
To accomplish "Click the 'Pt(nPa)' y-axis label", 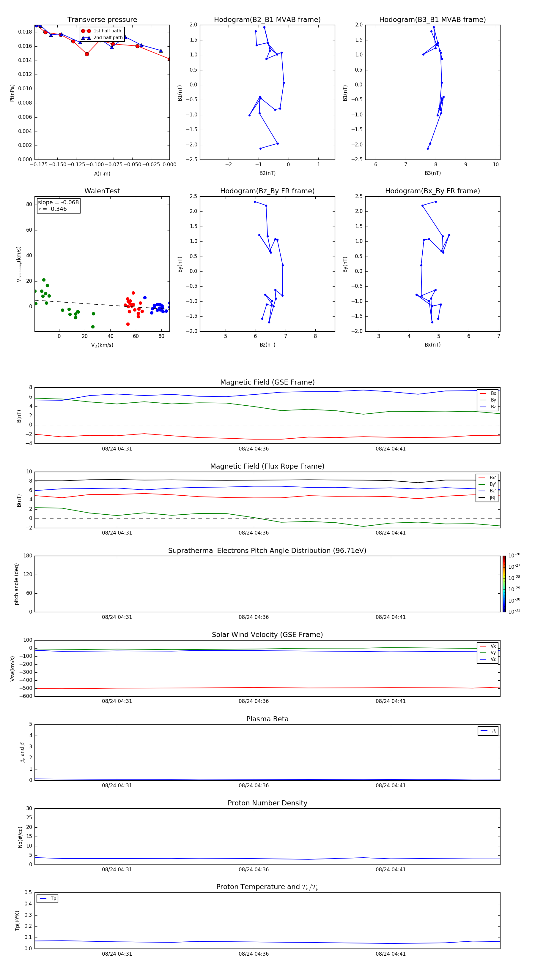I will point(12,93).
